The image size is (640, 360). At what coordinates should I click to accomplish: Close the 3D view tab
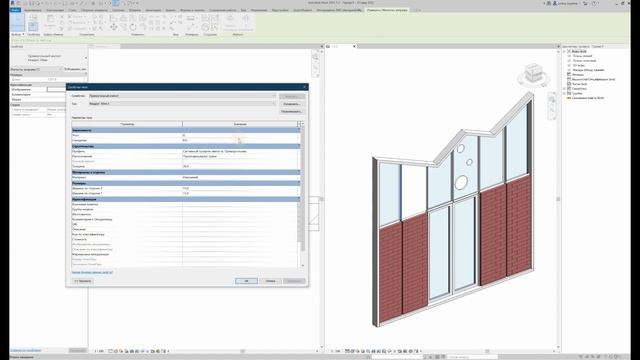(354, 47)
